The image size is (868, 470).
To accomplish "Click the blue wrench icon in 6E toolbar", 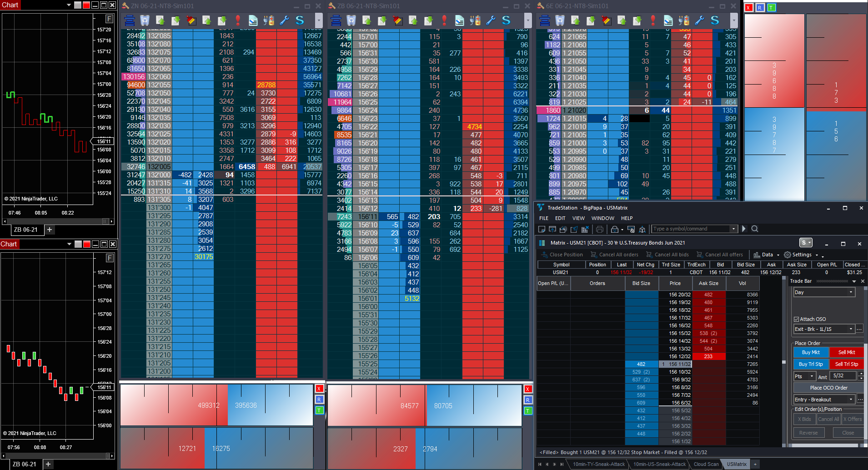I will (x=699, y=20).
